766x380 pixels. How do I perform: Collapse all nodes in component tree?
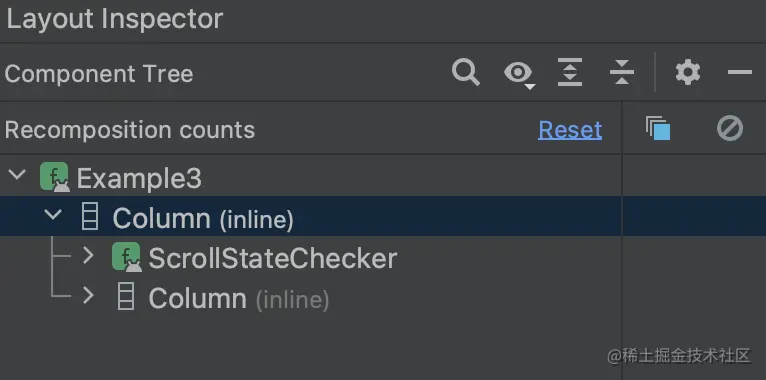coord(621,72)
